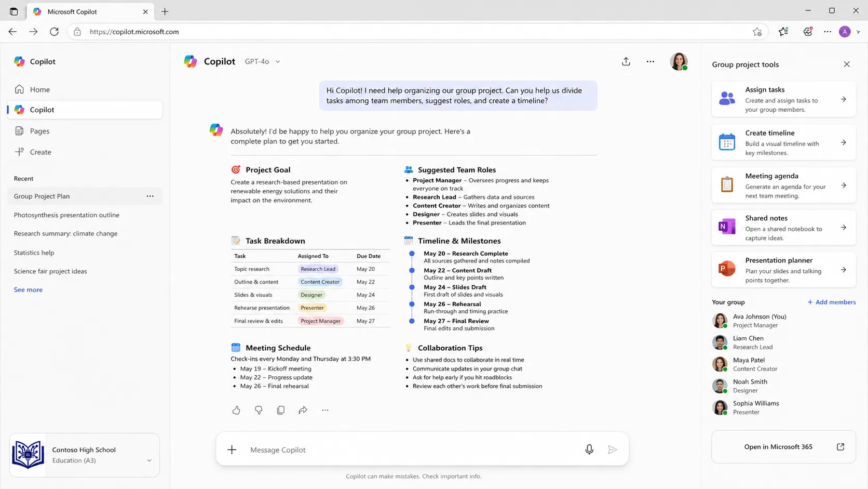Open browser settings and more menu

(828, 32)
